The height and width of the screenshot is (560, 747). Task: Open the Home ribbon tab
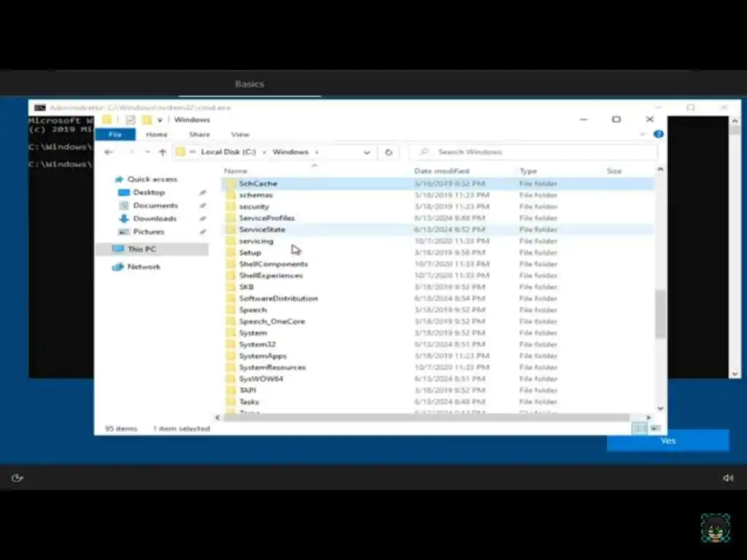(156, 134)
